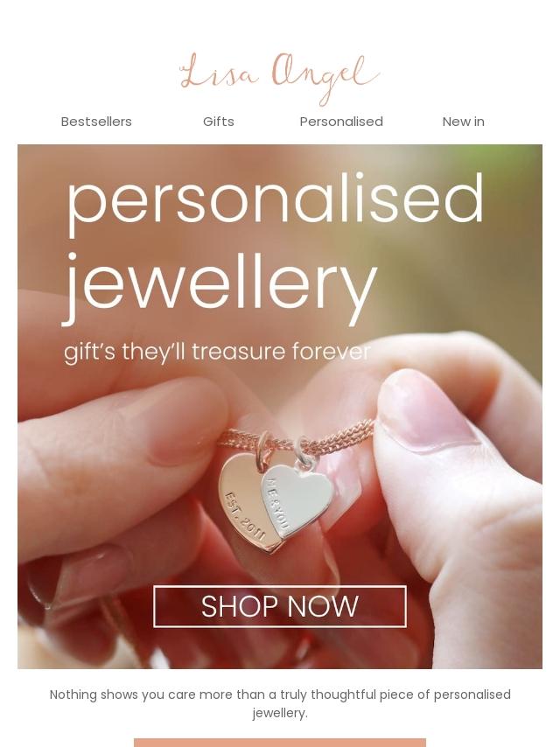Image resolution: width=560 pixels, height=747 pixels.
Task: Open the New in section link
Action: pos(463,122)
